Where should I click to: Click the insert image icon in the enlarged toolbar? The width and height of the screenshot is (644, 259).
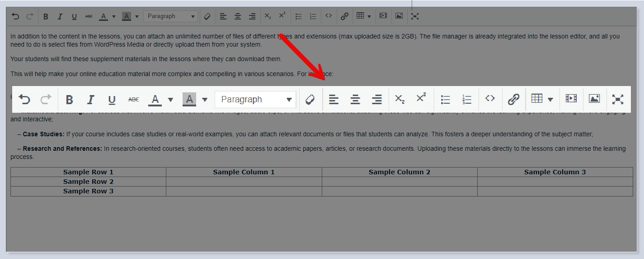point(594,99)
